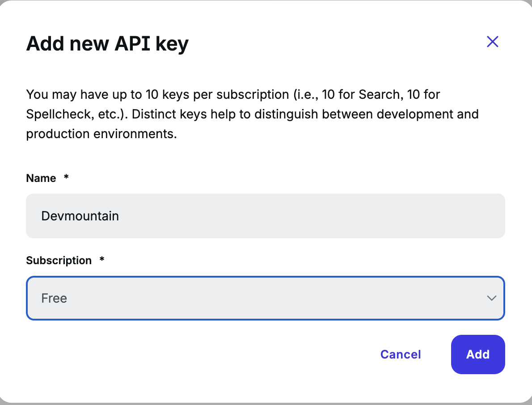Image resolution: width=532 pixels, height=405 pixels.
Task: Click the Name field label
Action: pyautogui.click(x=41, y=178)
